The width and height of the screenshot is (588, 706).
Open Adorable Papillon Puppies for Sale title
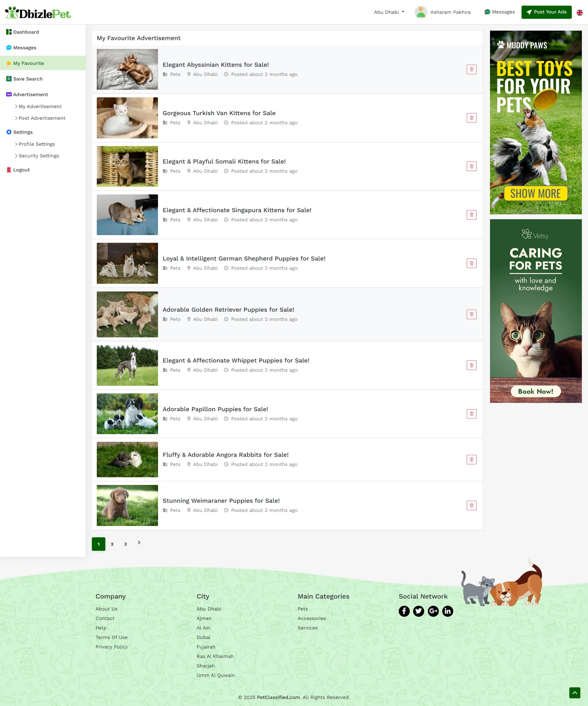click(x=215, y=409)
